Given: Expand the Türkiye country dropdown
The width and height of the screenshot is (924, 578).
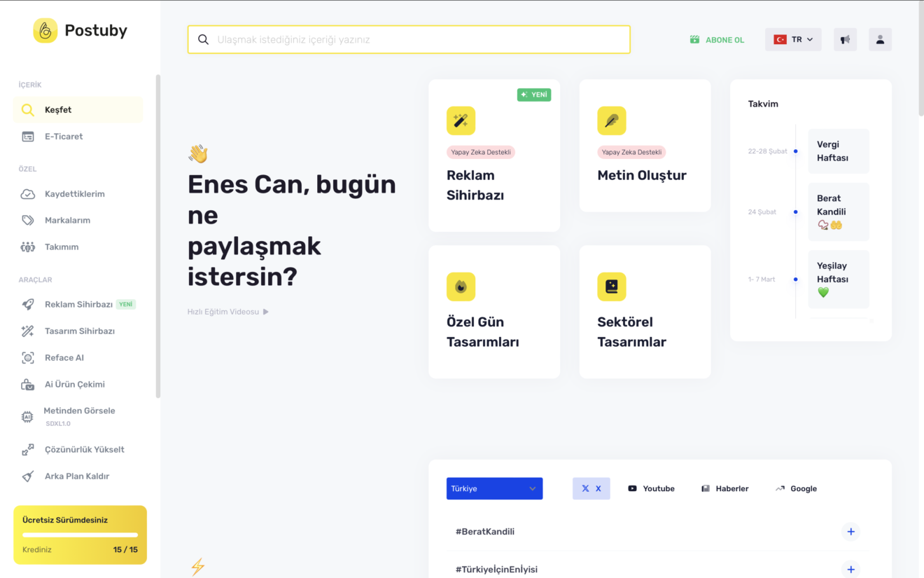Looking at the screenshot, I should tap(494, 488).
